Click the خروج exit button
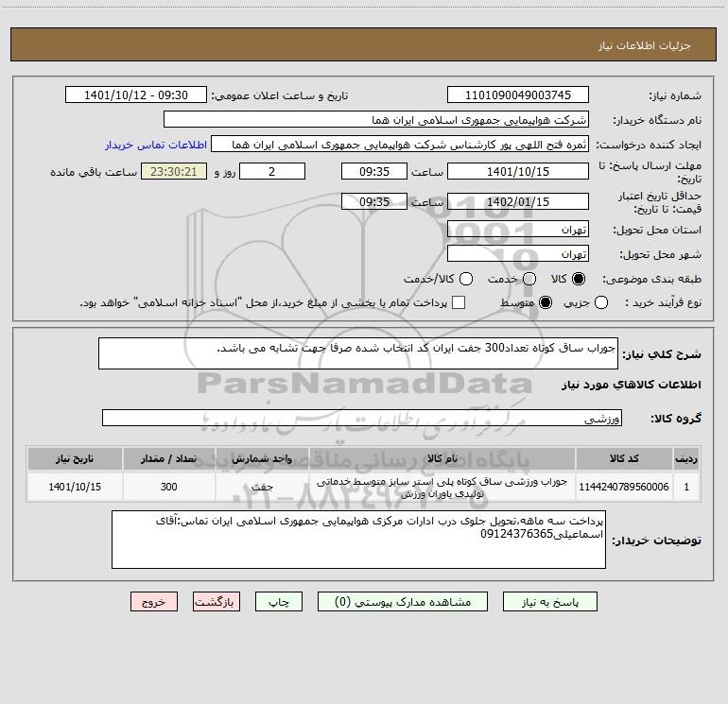The image size is (728, 704). coord(154,602)
